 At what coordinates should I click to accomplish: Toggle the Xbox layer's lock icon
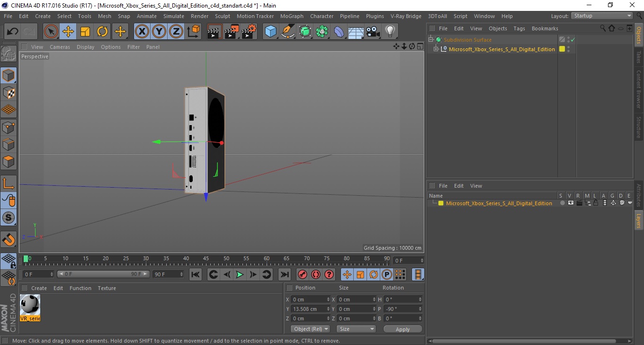coord(596,203)
